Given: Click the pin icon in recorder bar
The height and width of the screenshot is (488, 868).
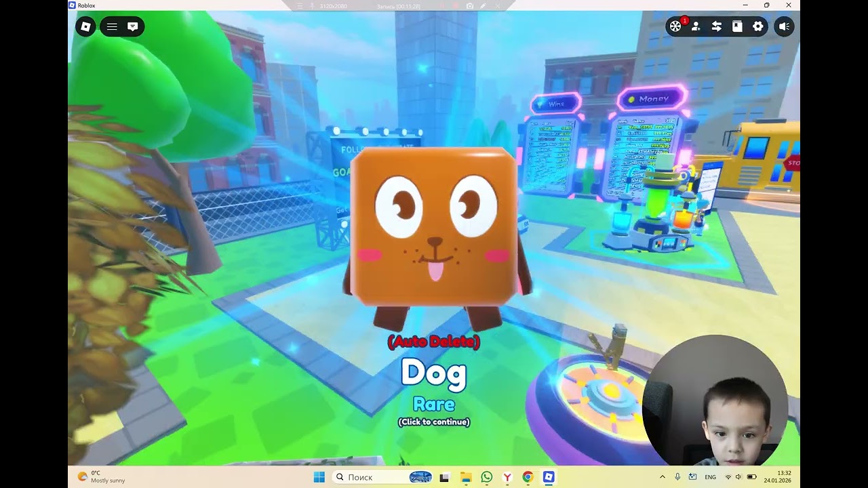Looking at the screenshot, I should point(312,6).
